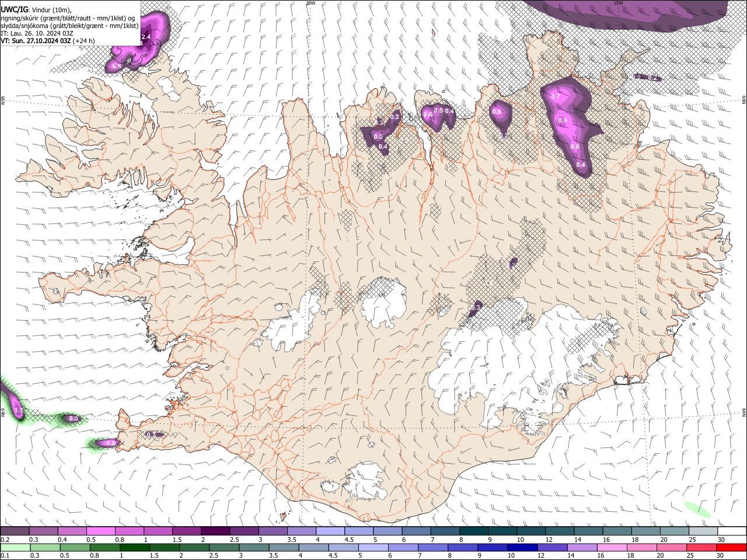Click the '0.2' label under the upper scale
This screenshot has height=560, width=747.
5,540
